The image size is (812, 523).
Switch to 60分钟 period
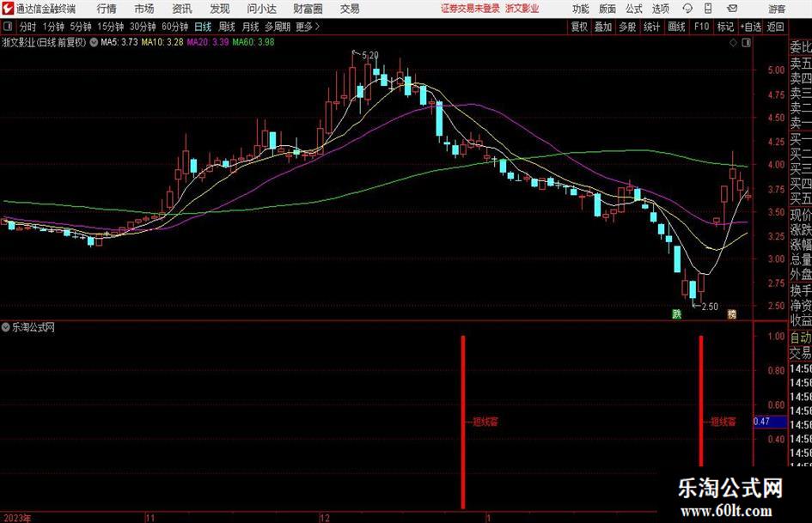click(174, 27)
